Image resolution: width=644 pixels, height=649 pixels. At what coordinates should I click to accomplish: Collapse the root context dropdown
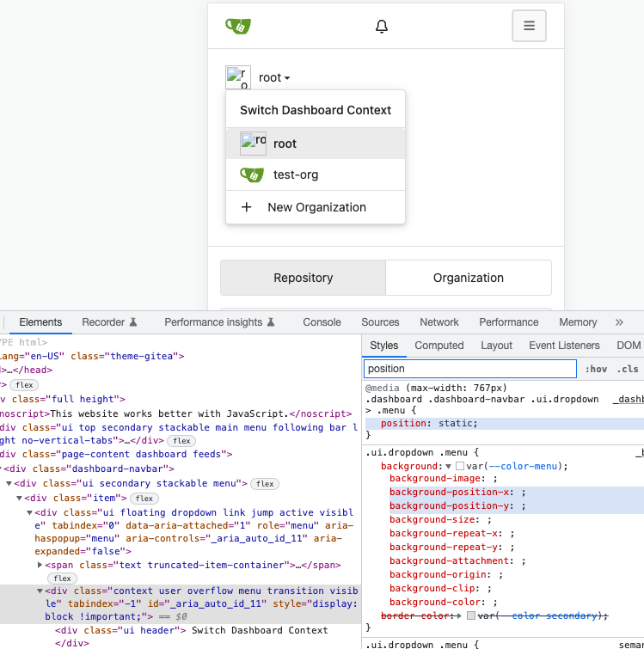point(274,77)
